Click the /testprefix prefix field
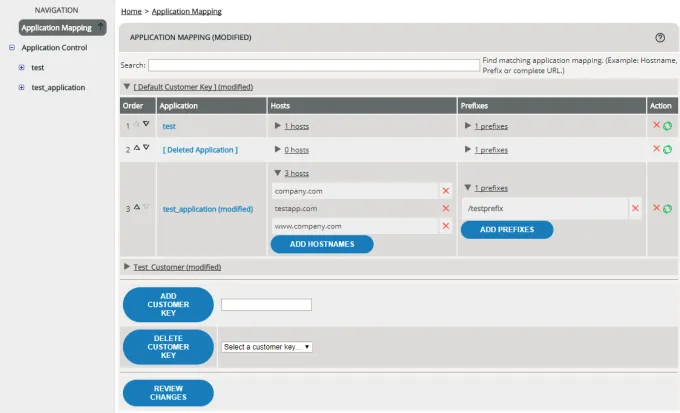 point(545,208)
